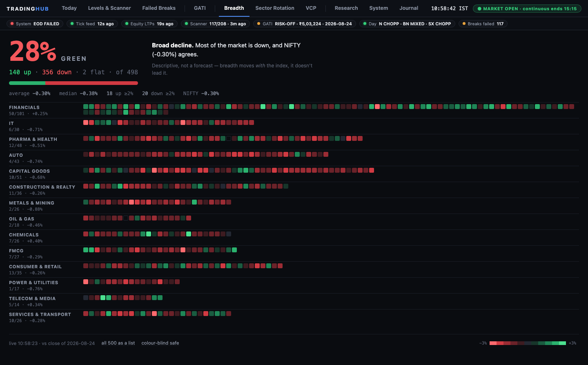This screenshot has width=588, height=365.
Task: Click the GATI RISK-OFF status chip
Action: point(305,24)
